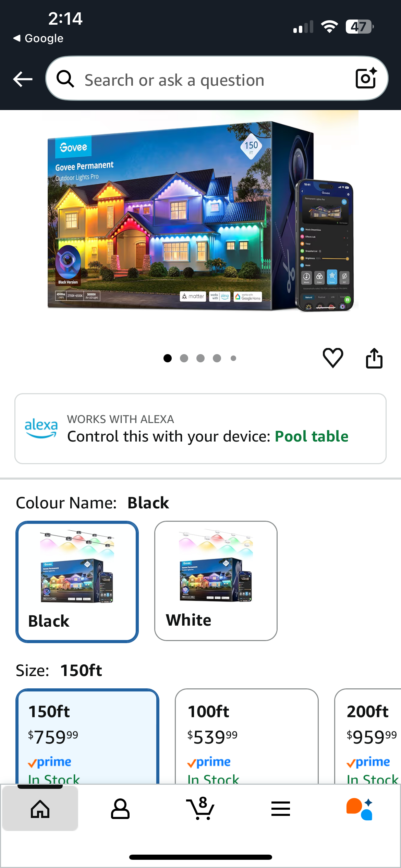Select the 150ft size option
This screenshot has height=868, width=401.
click(x=87, y=736)
